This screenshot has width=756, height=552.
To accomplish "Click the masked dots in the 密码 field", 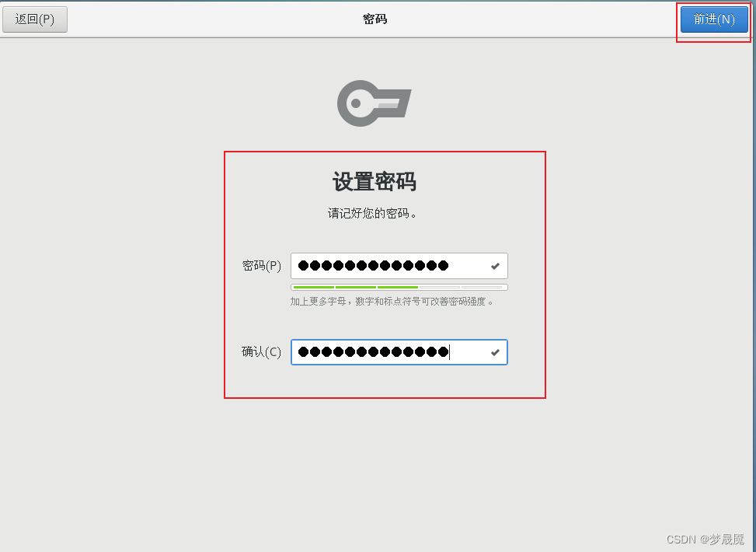I will click(373, 265).
